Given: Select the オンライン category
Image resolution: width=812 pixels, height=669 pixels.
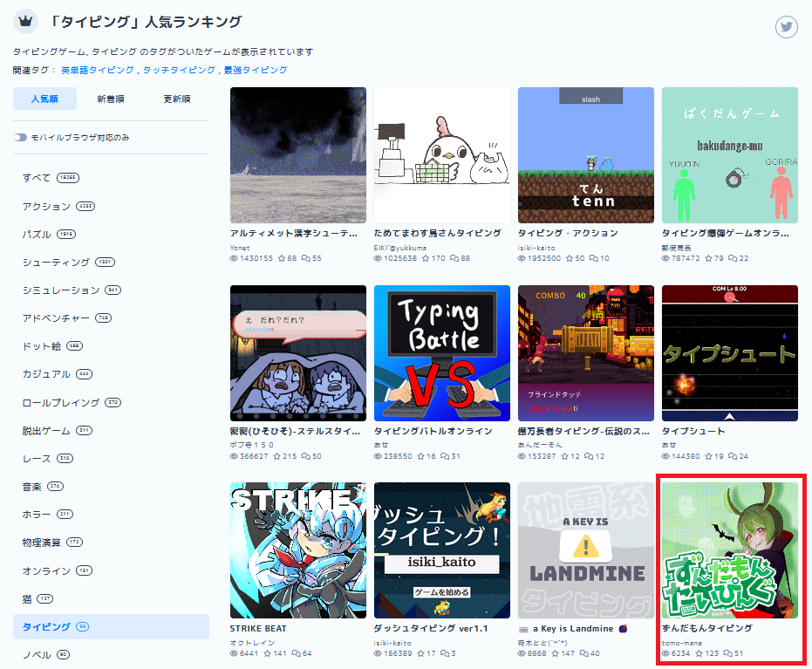Looking at the screenshot, I should click(x=111, y=570).
